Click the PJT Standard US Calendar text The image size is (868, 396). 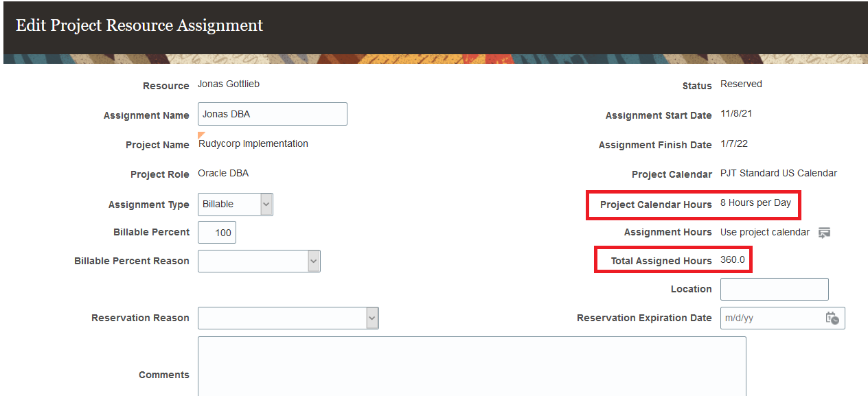tap(779, 173)
